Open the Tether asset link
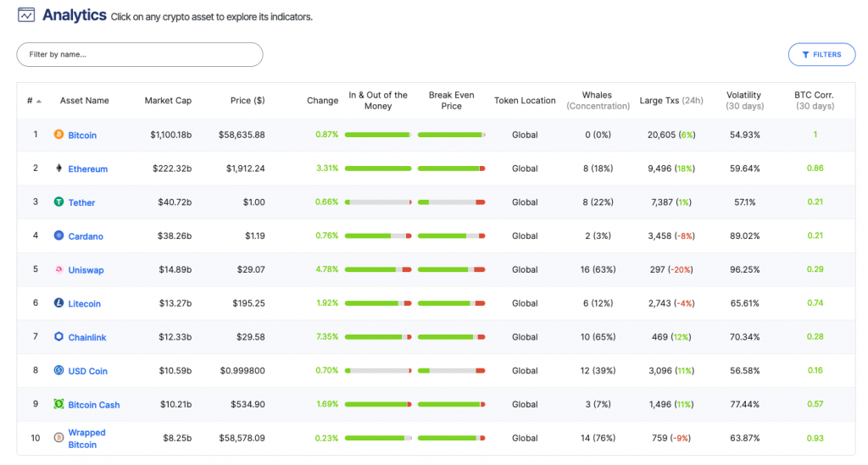The width and height of the screenshot is (868, 465). (x=82, y=203)
